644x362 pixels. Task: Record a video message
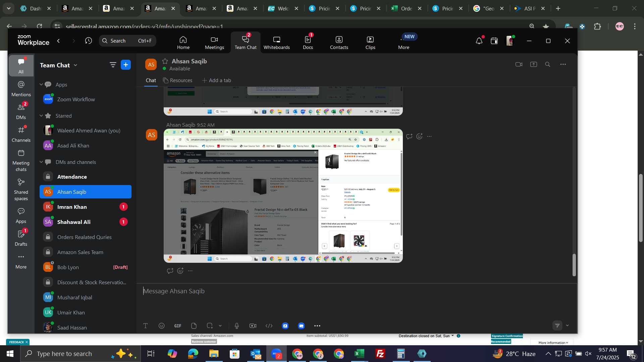point(253,326)
